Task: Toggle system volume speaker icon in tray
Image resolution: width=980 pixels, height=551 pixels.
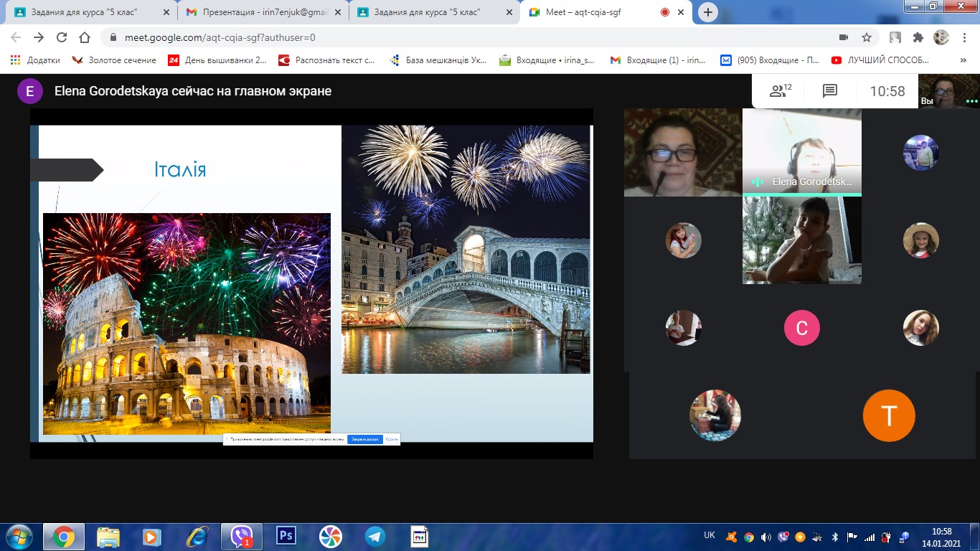Action: point(765,537)
